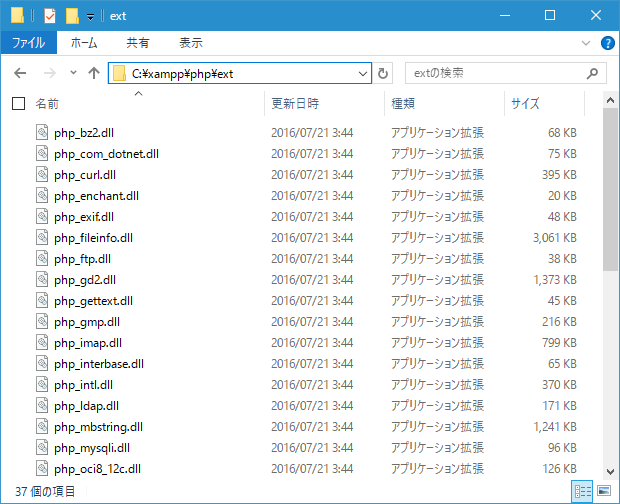620x504 pixels.
Task: Select the php_exif.dll file icon
Action: click(42, 216)
